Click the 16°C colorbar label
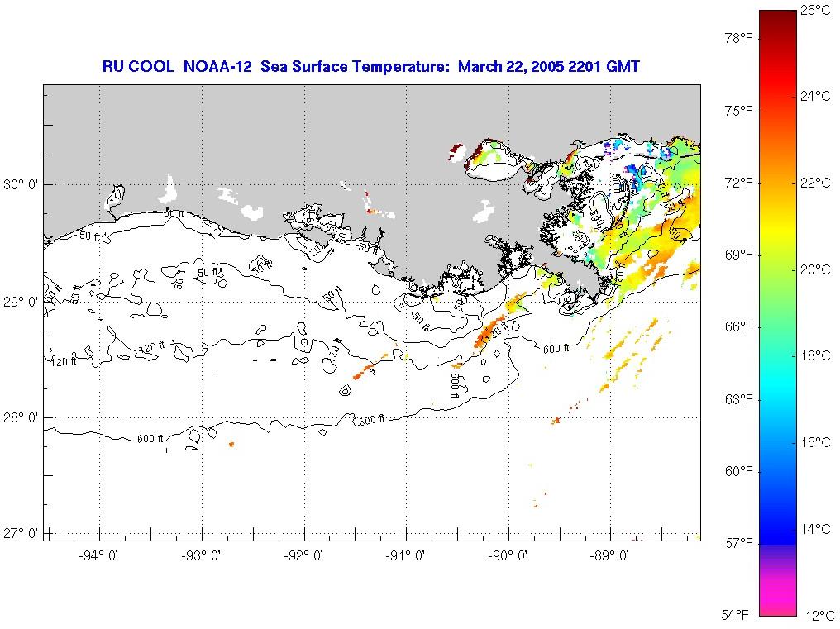Image resolution: width=840 pixels, height=629 pixels. click(815, 442)
